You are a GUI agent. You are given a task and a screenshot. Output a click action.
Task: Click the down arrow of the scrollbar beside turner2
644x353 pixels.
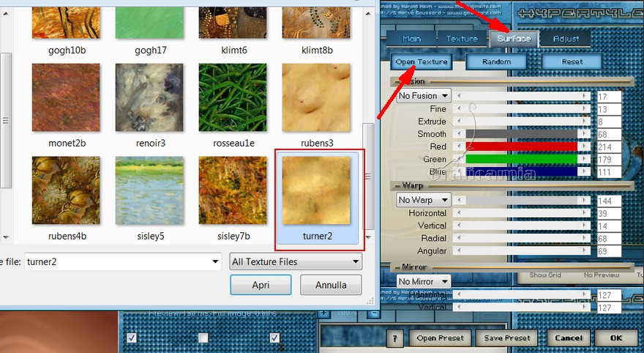point(368,237)
